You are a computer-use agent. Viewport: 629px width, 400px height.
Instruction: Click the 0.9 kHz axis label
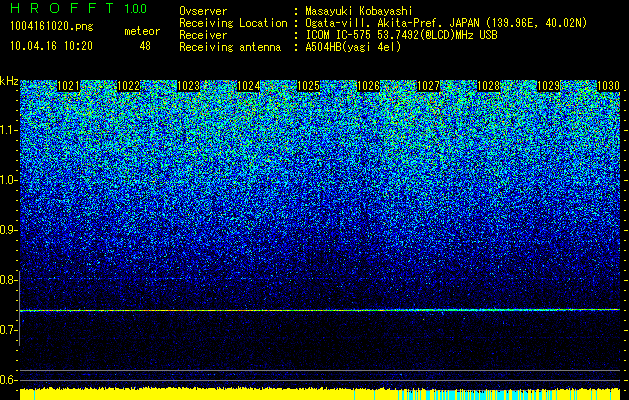8,230
